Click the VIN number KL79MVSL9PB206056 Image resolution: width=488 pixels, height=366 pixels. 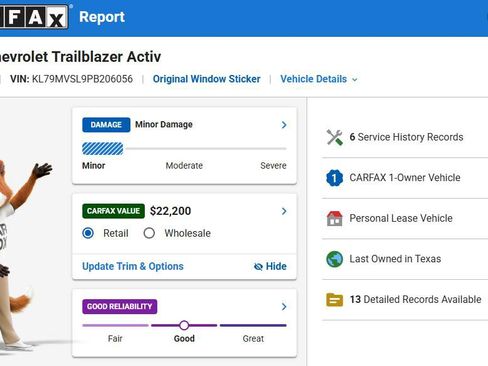(x=82, y=79)
